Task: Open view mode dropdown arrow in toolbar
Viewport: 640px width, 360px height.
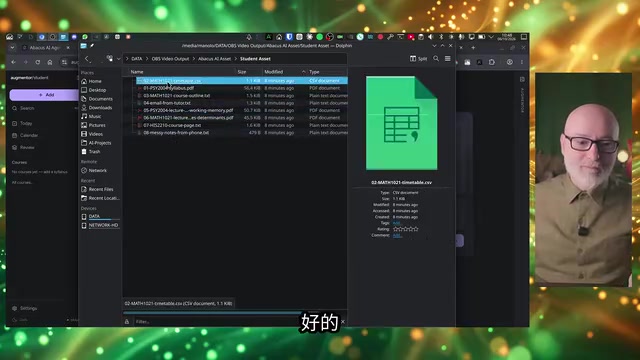Action: (x=118, y=59)
